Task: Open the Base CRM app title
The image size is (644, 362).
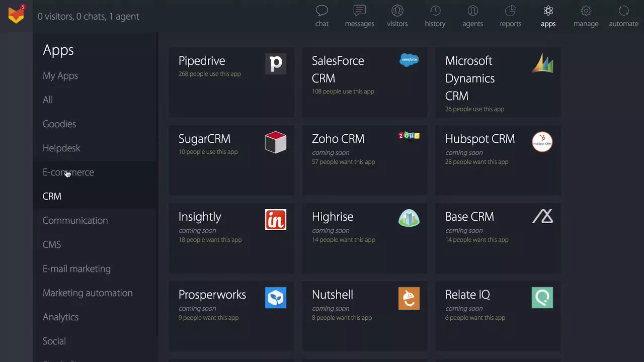Action: click(469, 217)
